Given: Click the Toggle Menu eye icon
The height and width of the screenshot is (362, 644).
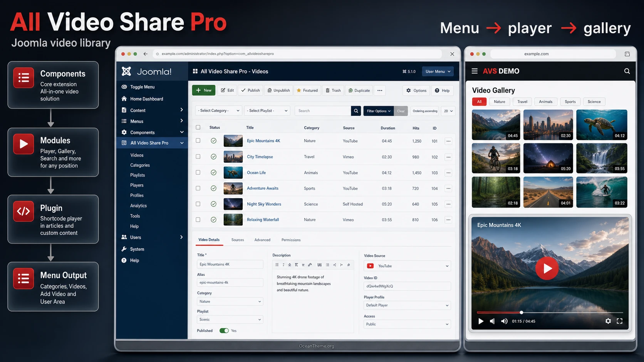Looking at the screenshot, I should tap(124, 87).
